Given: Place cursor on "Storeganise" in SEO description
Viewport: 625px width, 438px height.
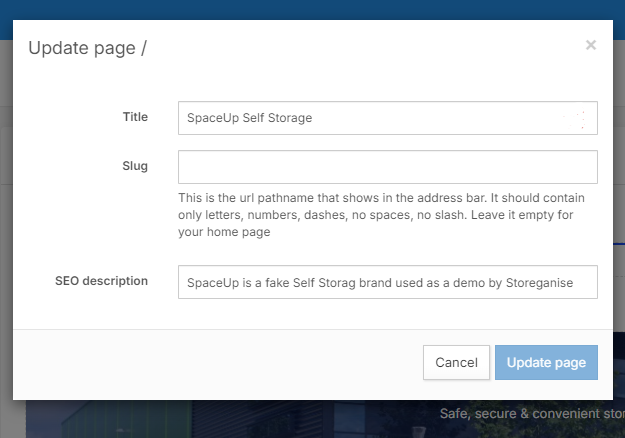Looking at the screenshot, I should click(x=538, y=283).
